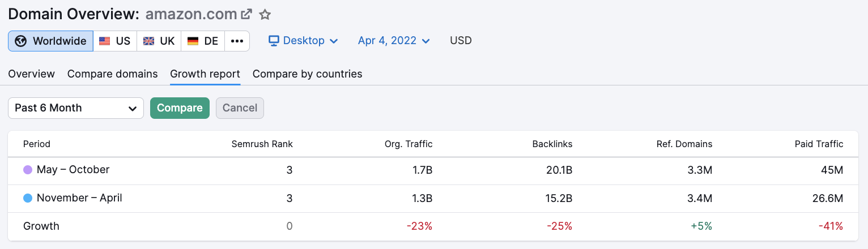Click the Org. Traffic column header
This screenshot has width=868, height=249.
(409, 144)
